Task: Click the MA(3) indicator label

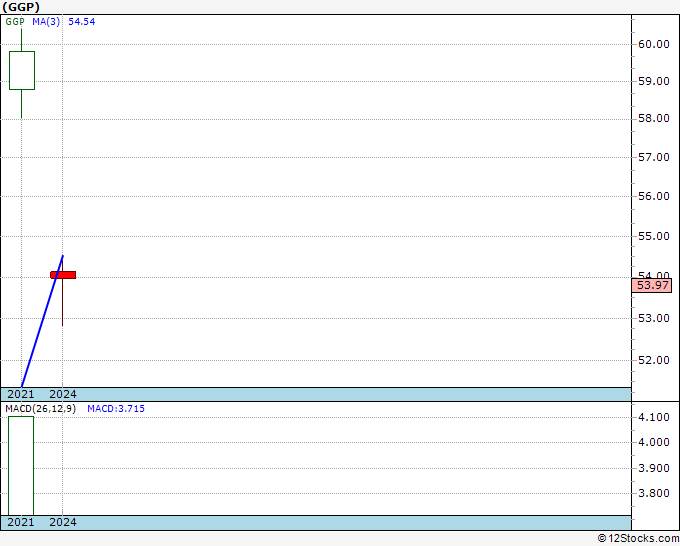Action: click(x=46, y=22)
